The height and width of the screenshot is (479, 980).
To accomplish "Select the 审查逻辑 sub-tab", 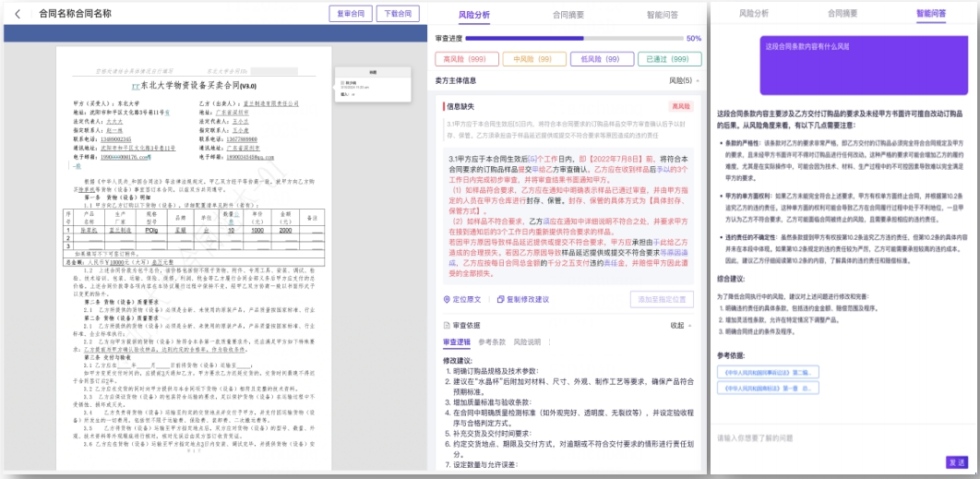I will [x=458, y=342].
